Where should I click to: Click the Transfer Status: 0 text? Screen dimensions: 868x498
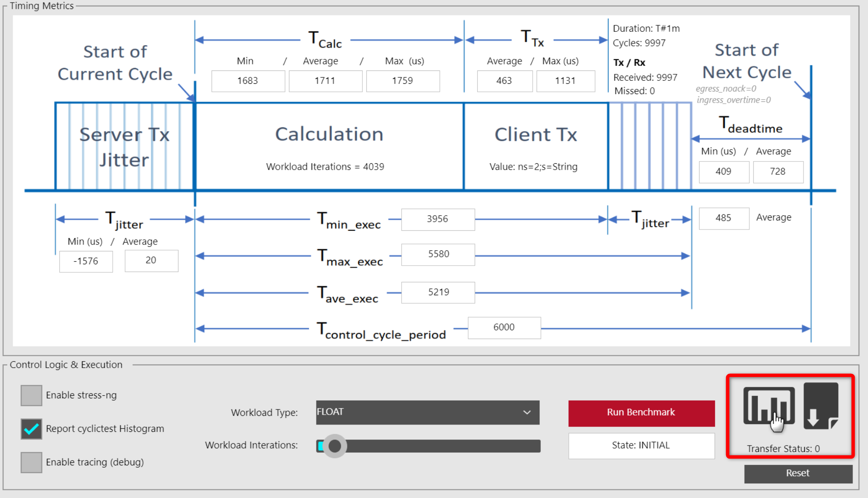tap(783, 449)
